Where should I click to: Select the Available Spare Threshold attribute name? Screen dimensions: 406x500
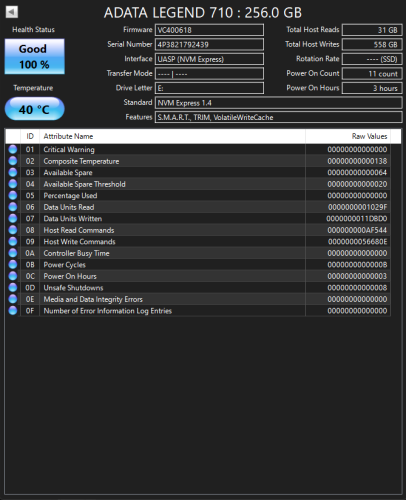pos(85,184)
